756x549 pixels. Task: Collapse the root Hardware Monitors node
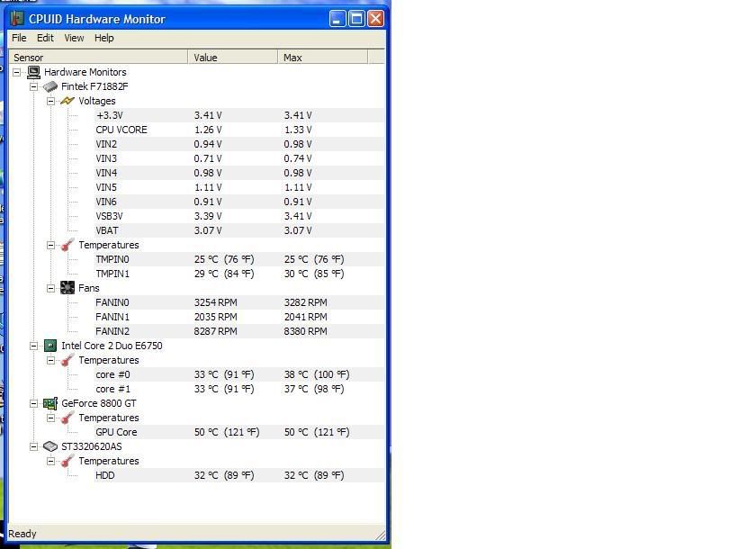click(17, 72)
